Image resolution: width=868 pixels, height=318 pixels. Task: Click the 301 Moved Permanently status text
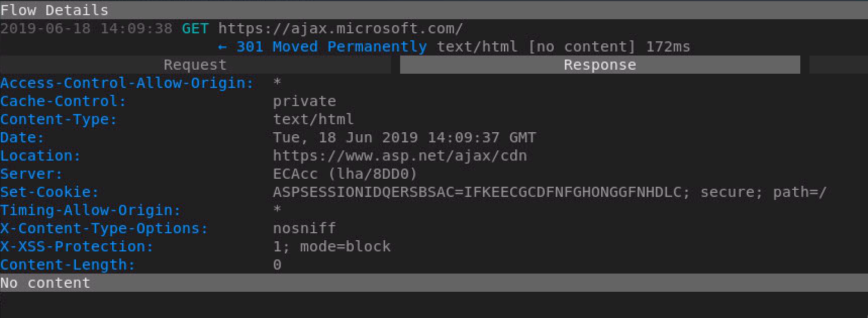[x=331, y=47]
